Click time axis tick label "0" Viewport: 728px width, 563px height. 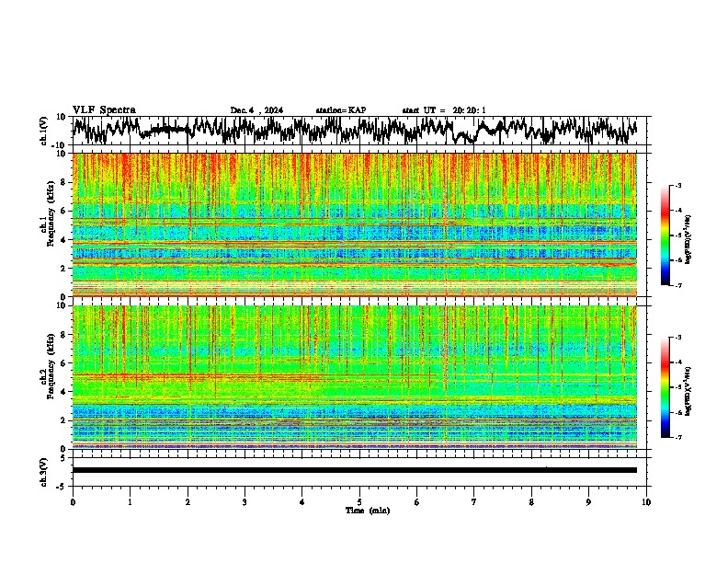(x=73, y=502)
